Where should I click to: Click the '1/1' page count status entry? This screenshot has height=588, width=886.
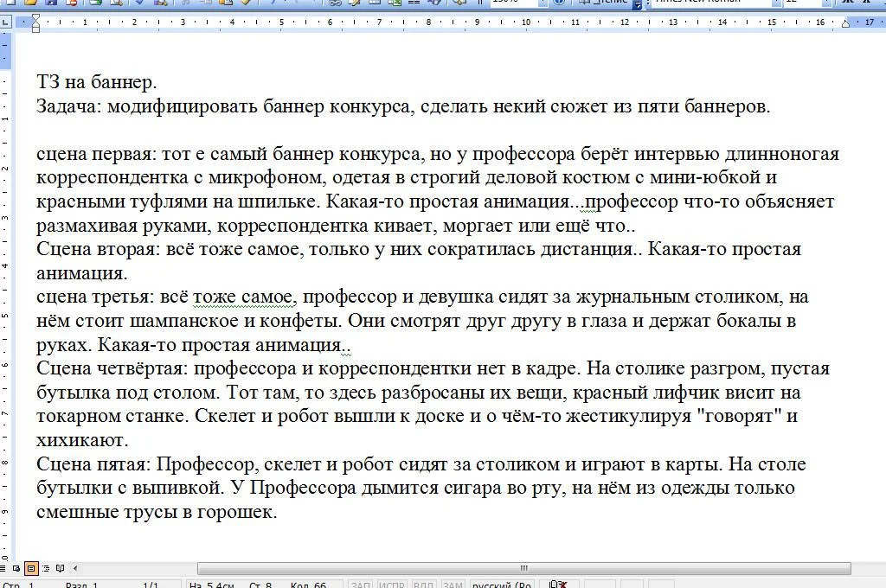(x=151, y=585)
